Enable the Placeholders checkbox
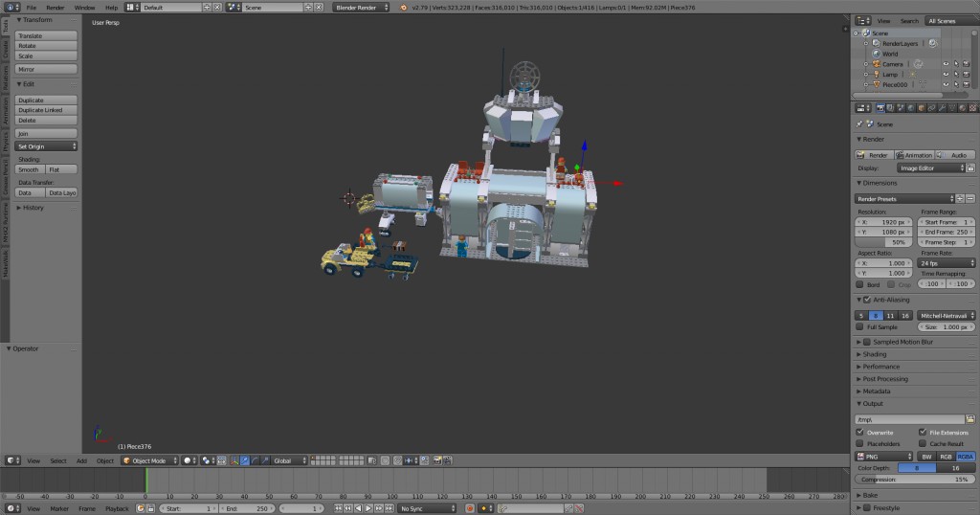Screen dimensions: 980x515 859,443
